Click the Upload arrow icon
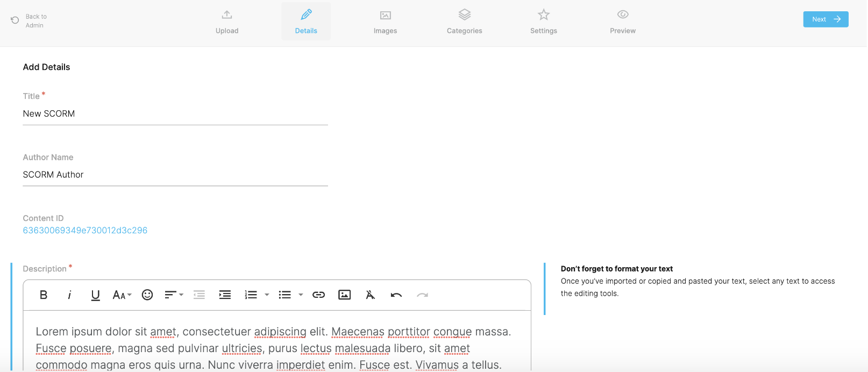Image resolution: width=868 pixels, height=372 pixels. coord(227,15)
